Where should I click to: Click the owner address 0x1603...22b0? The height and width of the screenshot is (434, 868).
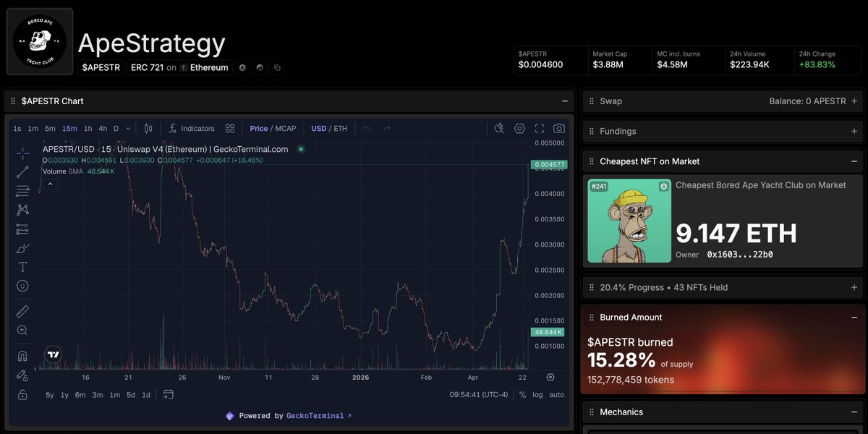coord(740,255)
